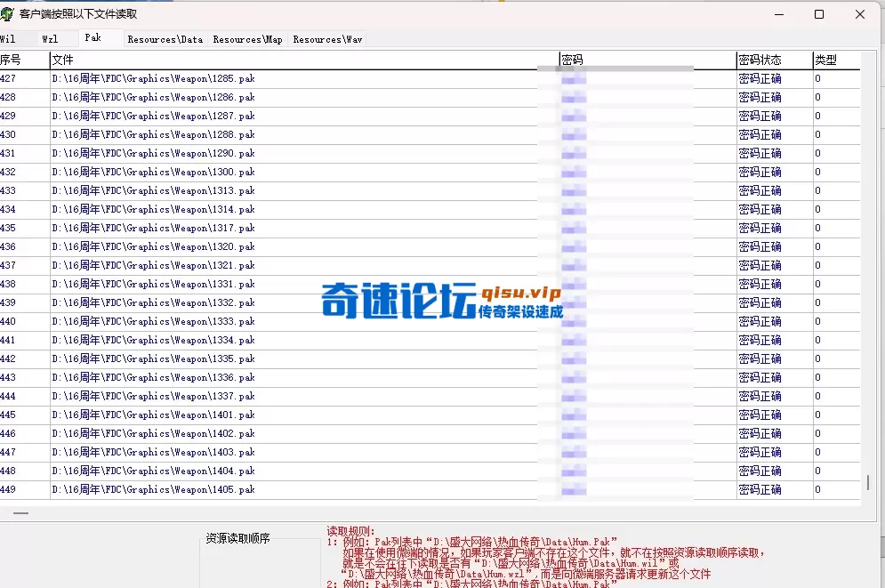The image size is (885, 588).
Task: Click type value 0 in row 428
Action: click(817, 98)
